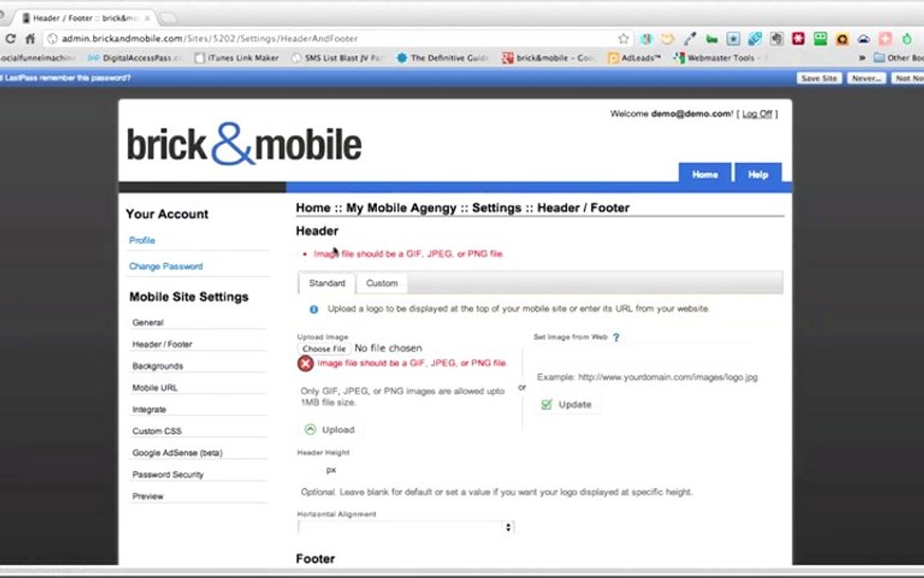Viewport: 924px width, 578px height.
Task: Open a new browser tab
Action: [x=168, y=18]
